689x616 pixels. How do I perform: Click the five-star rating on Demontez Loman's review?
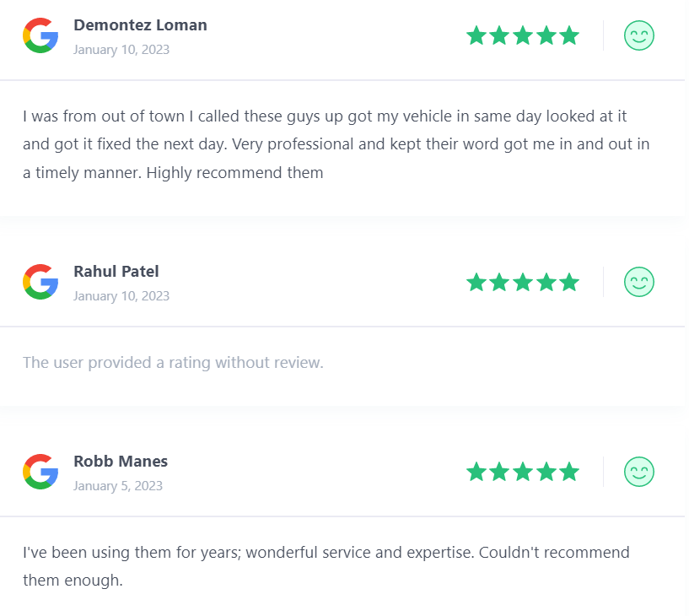point(523,35)
